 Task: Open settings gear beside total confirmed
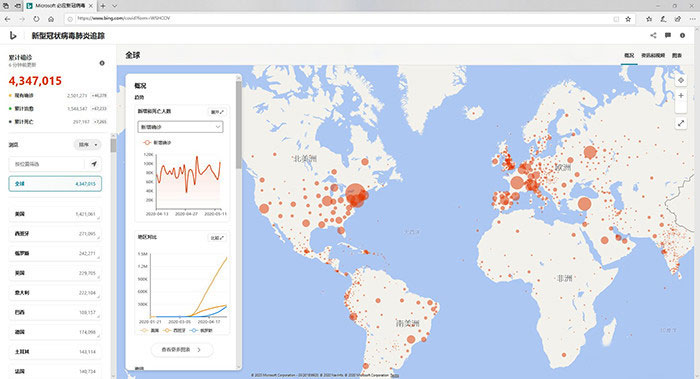tap(102, 63)
